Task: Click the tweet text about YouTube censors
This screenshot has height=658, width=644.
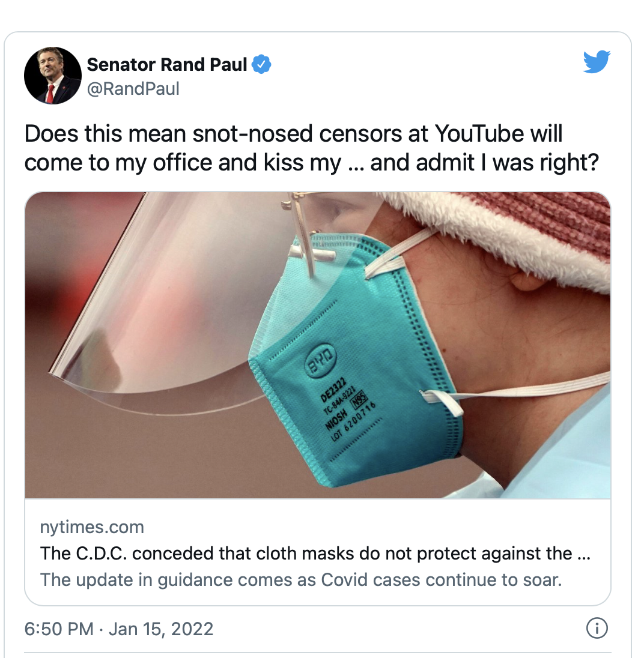Action: [x=312, y=148]
